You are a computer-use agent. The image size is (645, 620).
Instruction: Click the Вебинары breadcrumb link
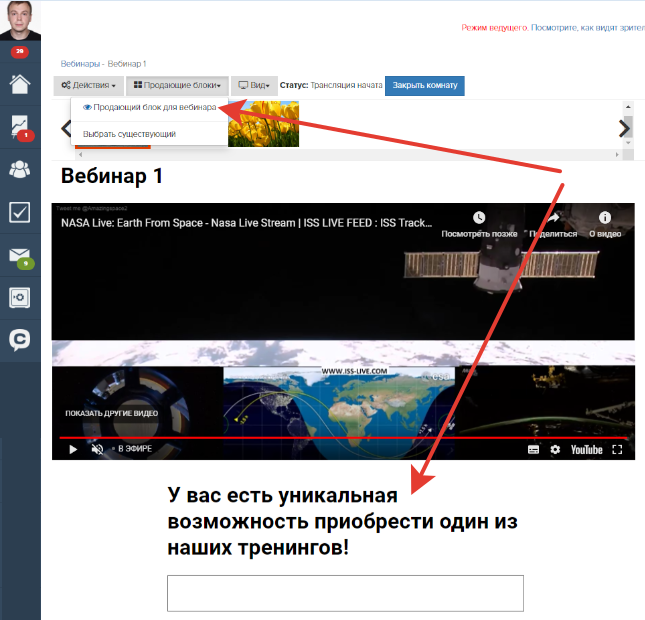[80, 64]
